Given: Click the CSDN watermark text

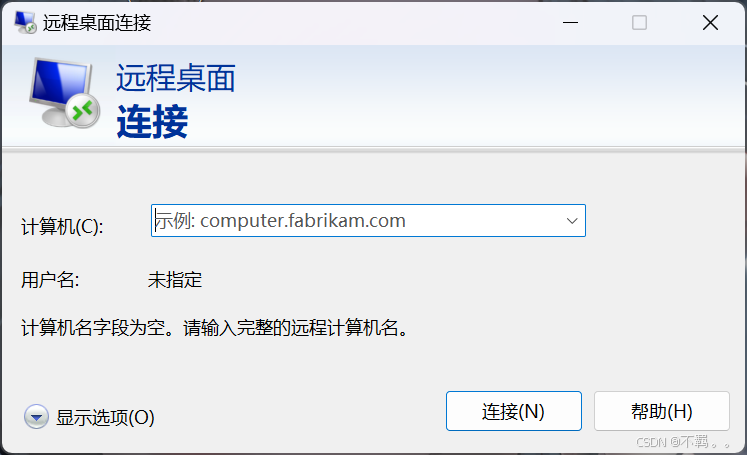Looking at the screenshot, I should 683,442.
